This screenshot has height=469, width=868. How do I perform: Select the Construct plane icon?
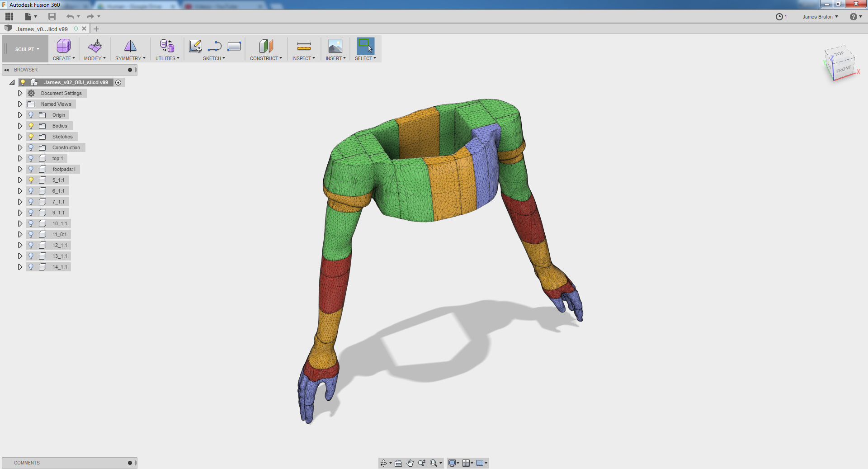pos(266,46)
